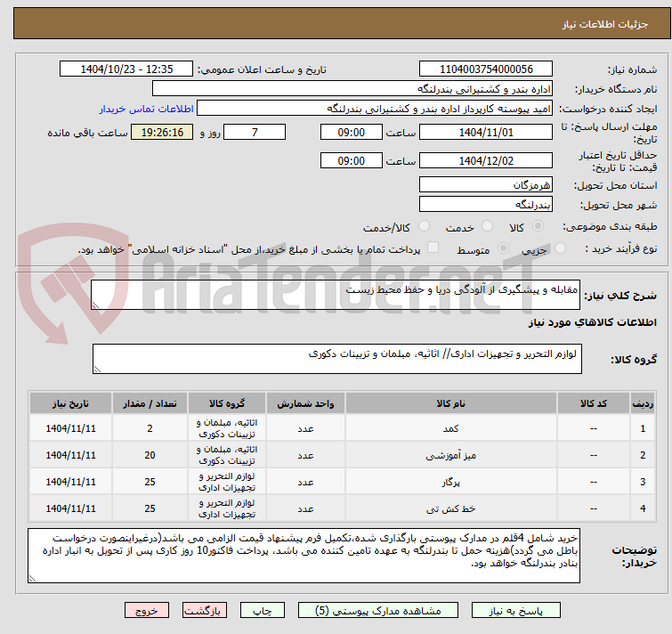Click quantity 2 for کمد row
Viewport: 672px width, 634px height.
click(x=150, y=428)
